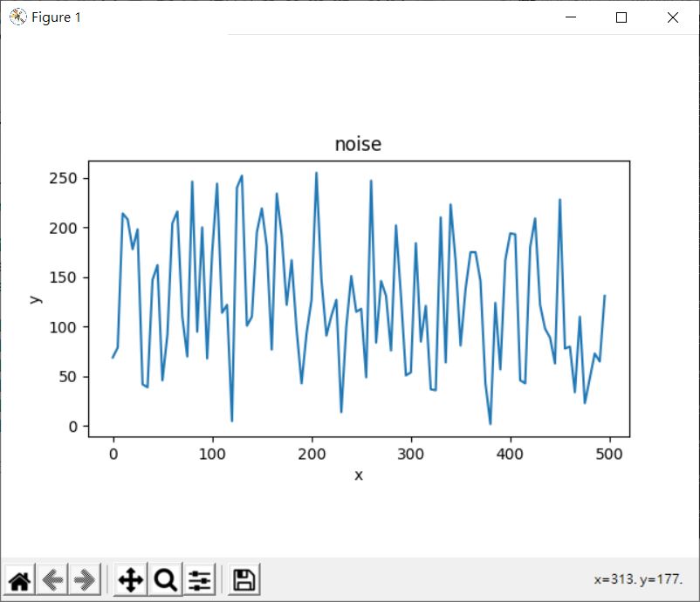
Task: Close the Figure 1 window
Action: (673, 17)
